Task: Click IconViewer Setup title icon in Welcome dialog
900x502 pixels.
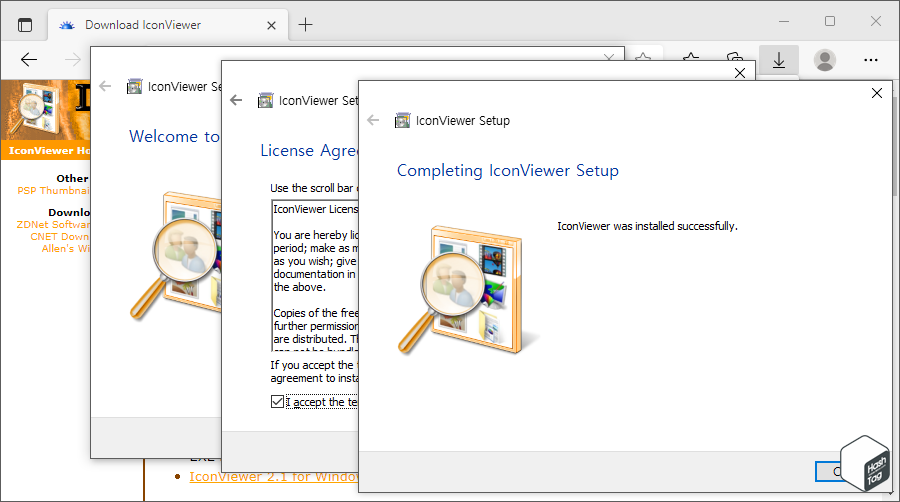Action: pyautogui.click(x=134, y=87)
